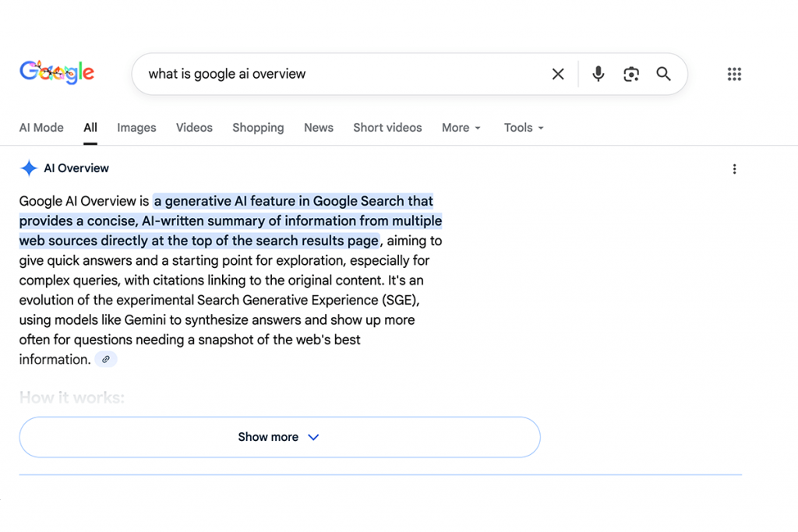Image resolution: width=798 pixels, height=532 pixels.
Task: Click the AI Overview sparkle icon
Action: pyautogui.click(x=28, y=168)
